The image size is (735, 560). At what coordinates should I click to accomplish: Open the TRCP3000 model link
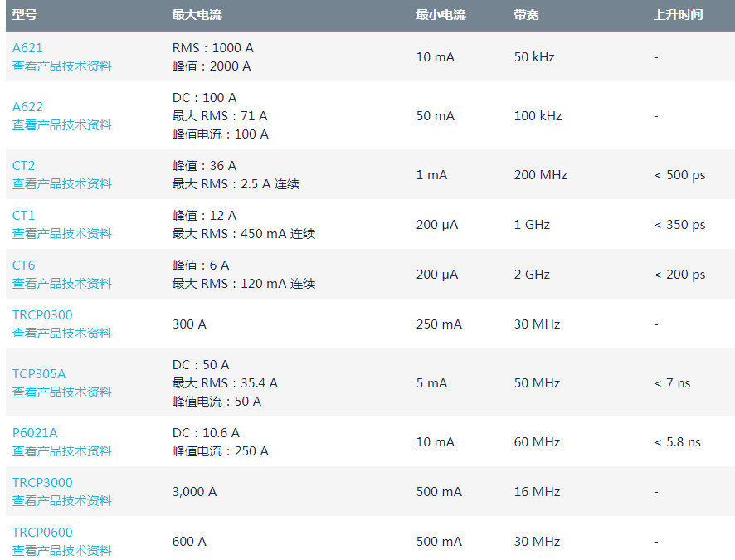42,483
